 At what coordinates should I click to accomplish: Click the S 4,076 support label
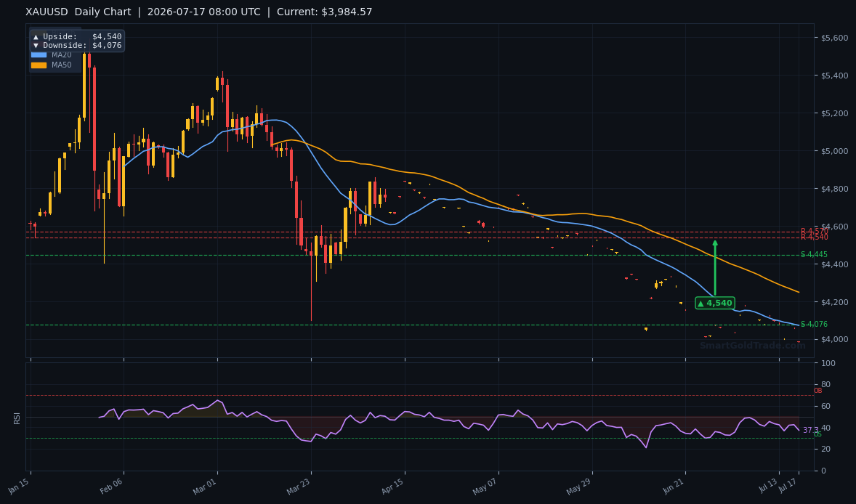(814, 325)
